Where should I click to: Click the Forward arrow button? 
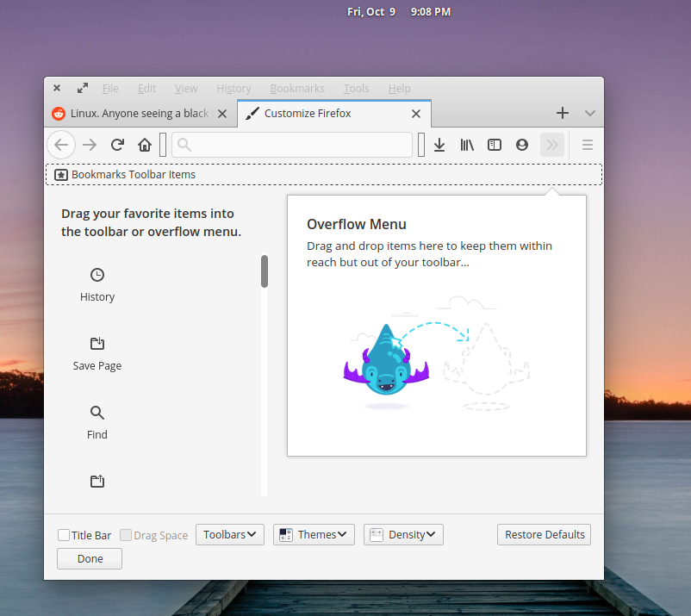(x=90, y=145)
